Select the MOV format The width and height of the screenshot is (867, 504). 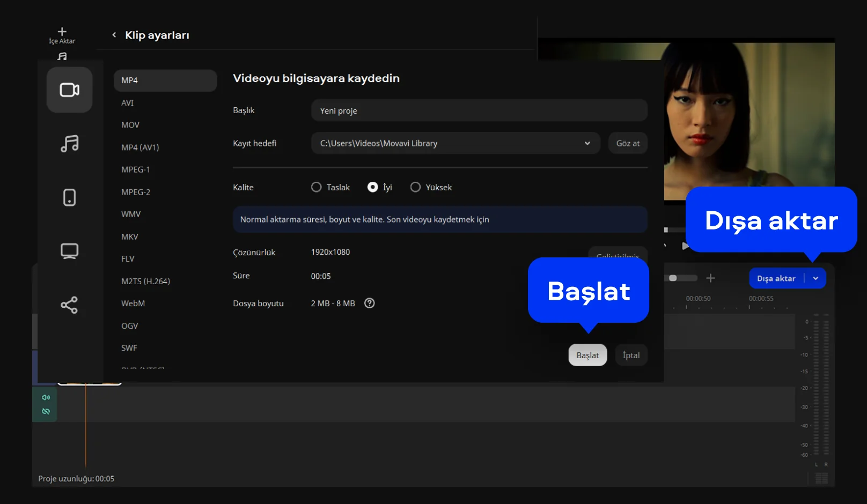[130, 125]
